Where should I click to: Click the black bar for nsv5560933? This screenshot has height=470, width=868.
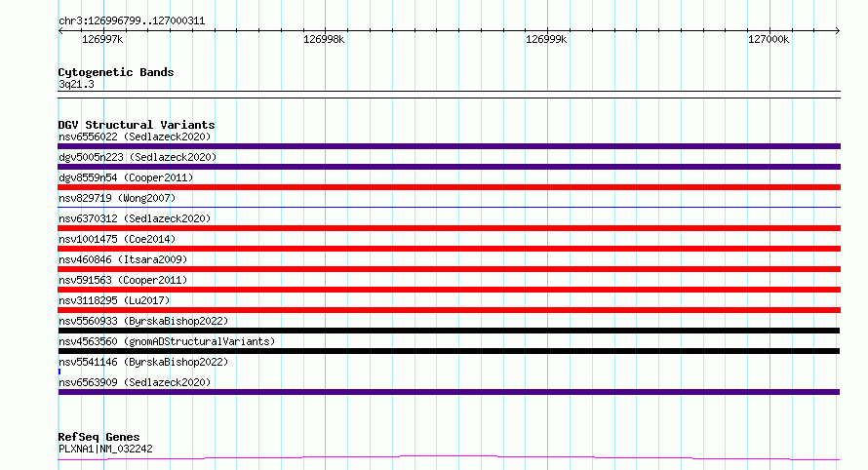449,331
